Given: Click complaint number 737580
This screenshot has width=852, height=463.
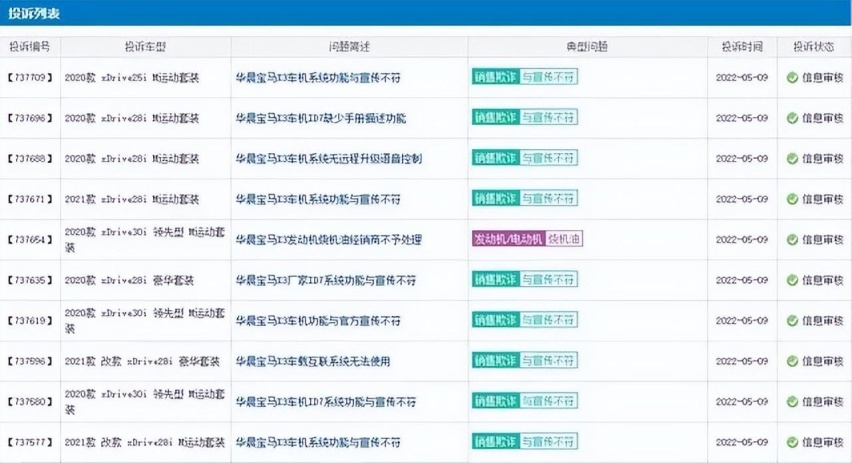Looking at the screenshot, I should [30, 402].
